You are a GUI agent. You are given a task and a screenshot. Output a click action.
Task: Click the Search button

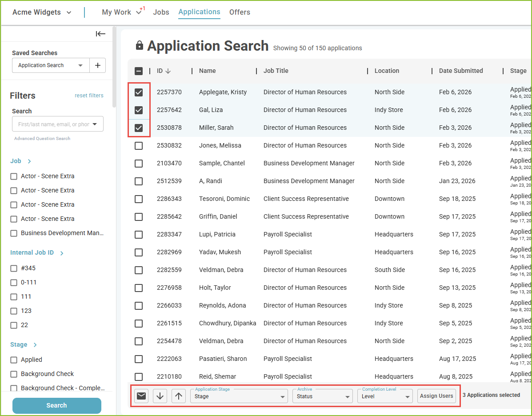pos(56,405)
